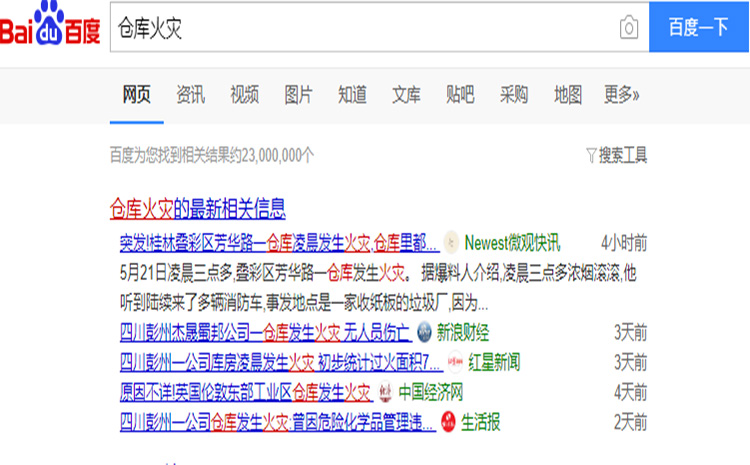
Task: Open 原因不详!英国伦敦东部工业区 news link
Action: point(244,392)
